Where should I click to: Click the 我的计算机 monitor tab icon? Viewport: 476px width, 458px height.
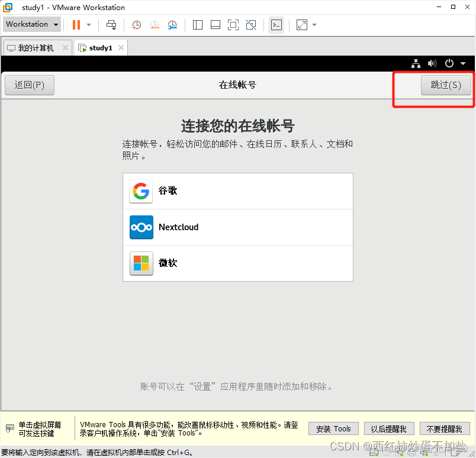[x=11, y=49]
